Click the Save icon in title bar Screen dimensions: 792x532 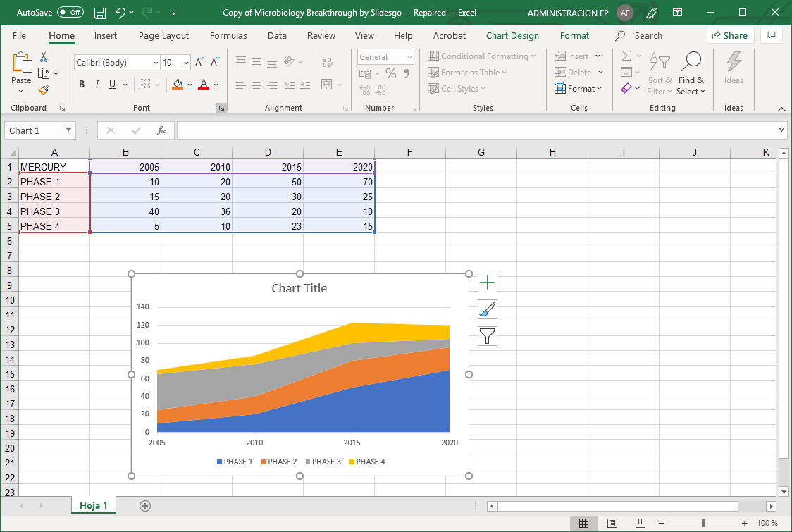100,13
